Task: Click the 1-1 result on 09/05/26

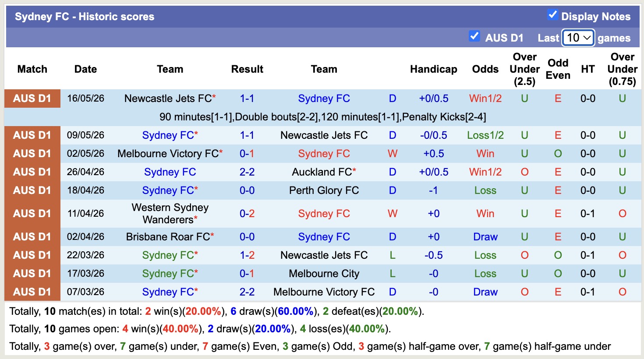Action: tap(247, 135)
